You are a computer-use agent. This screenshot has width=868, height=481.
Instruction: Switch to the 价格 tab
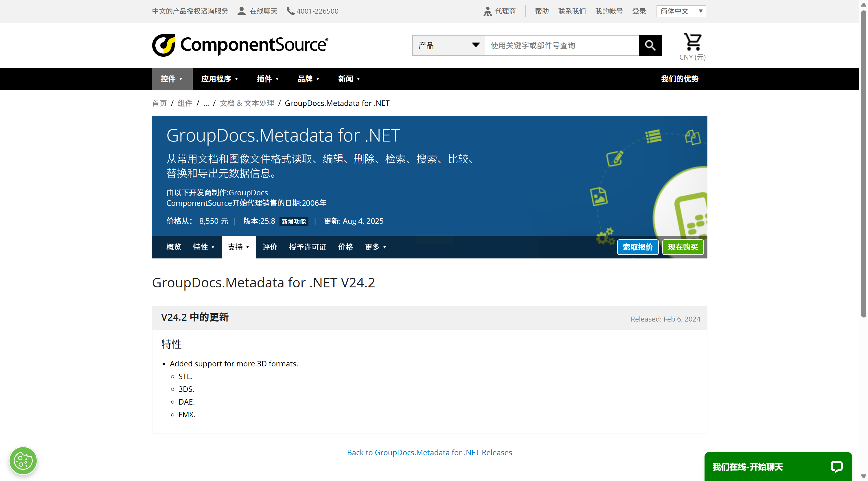click(345, 247)
